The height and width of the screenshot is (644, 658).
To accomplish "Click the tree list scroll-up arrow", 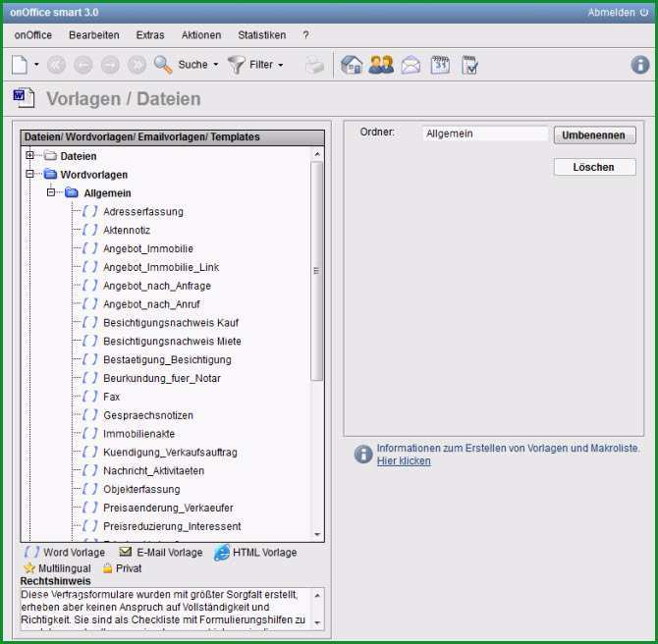I will coord(317,154).
